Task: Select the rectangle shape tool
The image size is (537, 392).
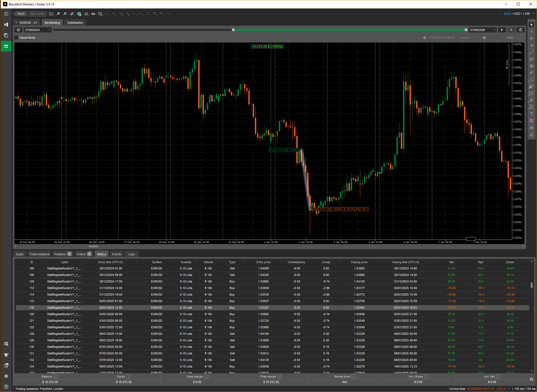Action: click(x=531, y=93)
